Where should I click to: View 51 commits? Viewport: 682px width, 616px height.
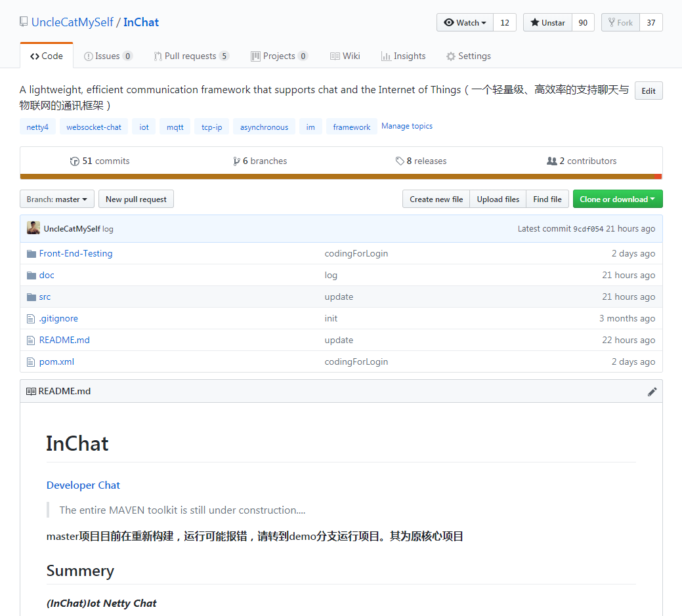pos(100,161)
